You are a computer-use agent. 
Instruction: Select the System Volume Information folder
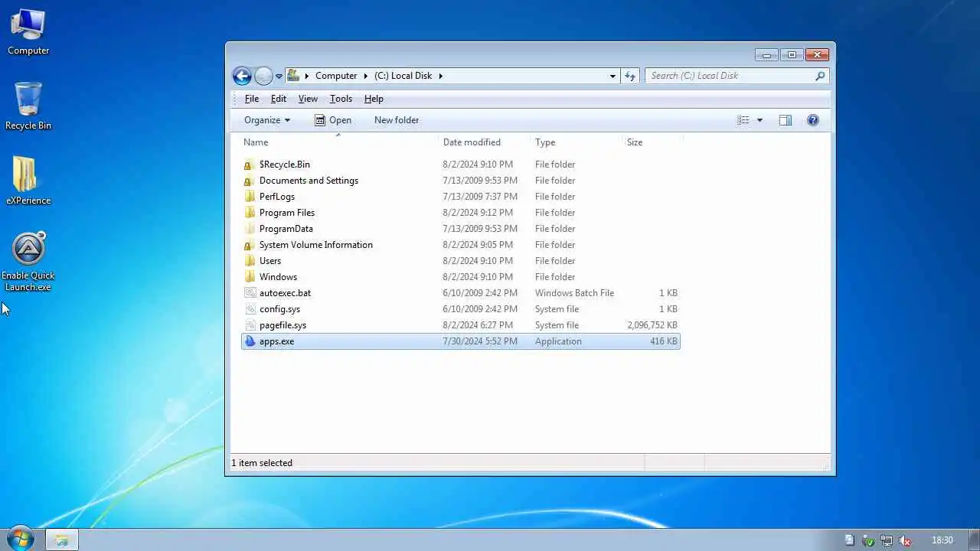coord(460,245)
